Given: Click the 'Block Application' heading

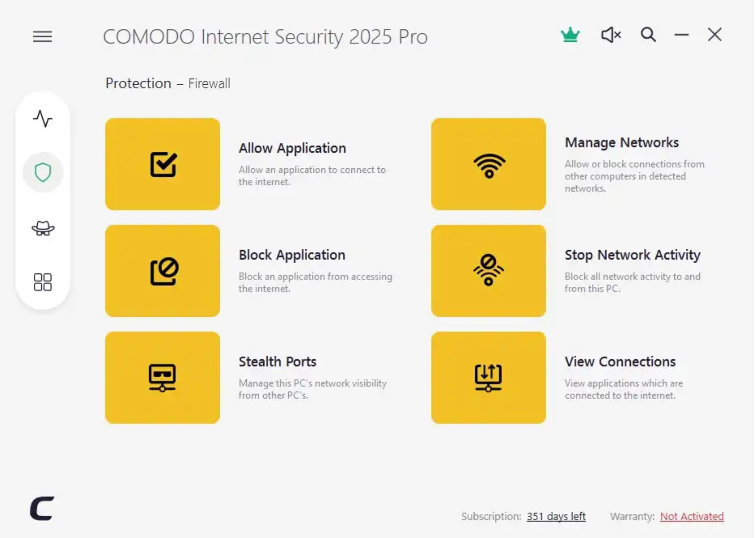Looking at the screenshot, I should [292, 255].
